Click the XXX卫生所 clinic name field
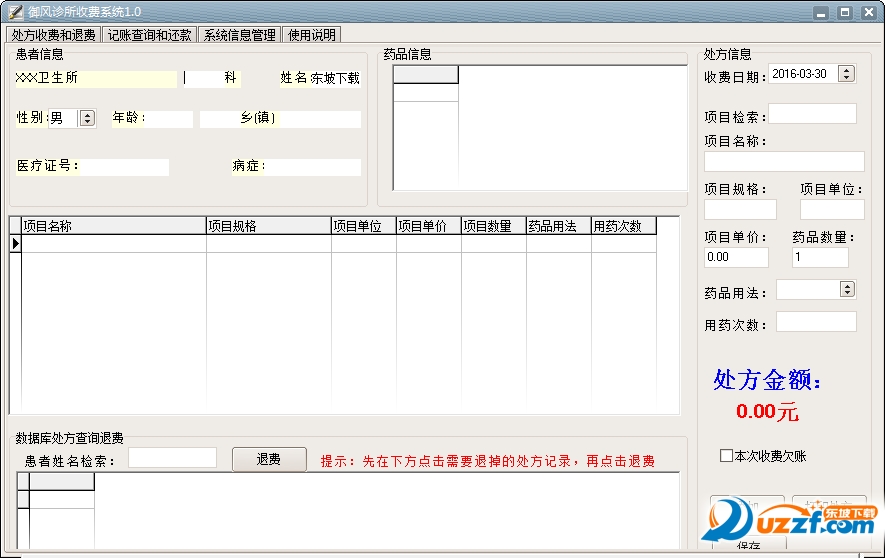 [x=96, y=78]
